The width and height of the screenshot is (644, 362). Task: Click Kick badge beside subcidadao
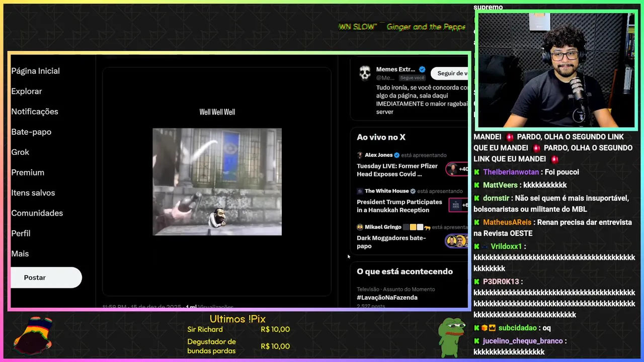(477, 328)
